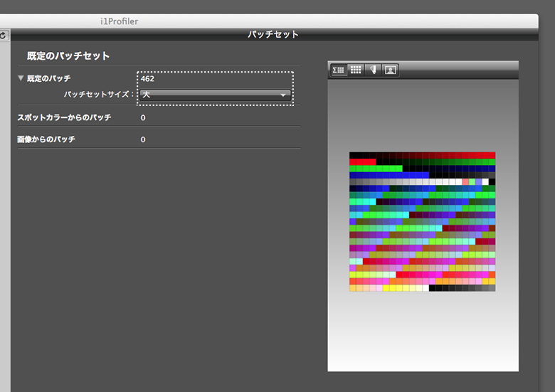Open the パッチセットサイズ dropdown
Screen dimensions: 555x392
click(214, 94)
